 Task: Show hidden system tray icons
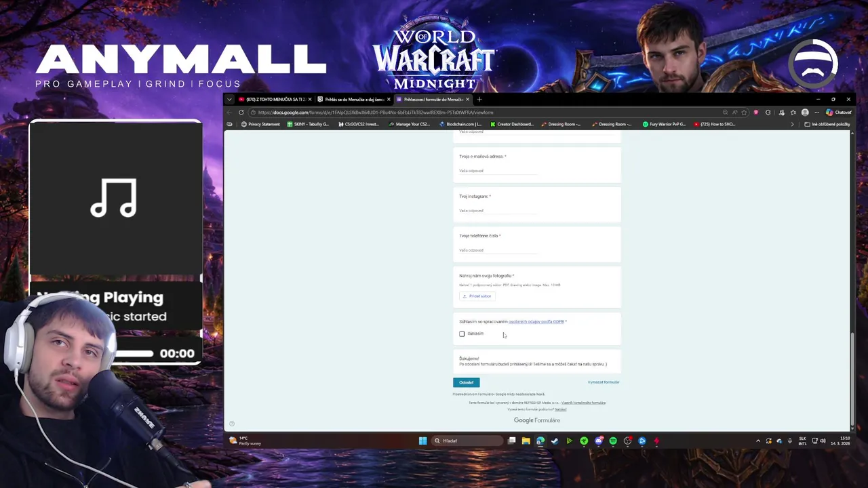tap(758, 441)
